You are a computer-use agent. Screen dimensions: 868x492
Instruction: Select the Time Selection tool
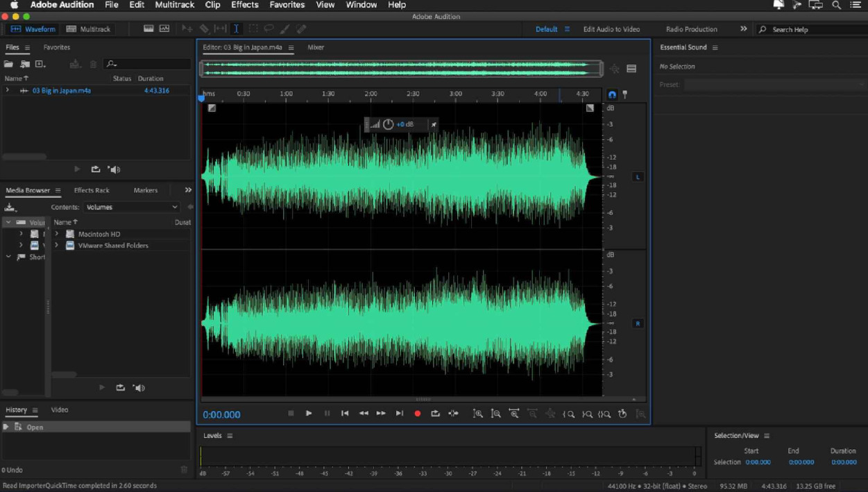tap(236, 28)
